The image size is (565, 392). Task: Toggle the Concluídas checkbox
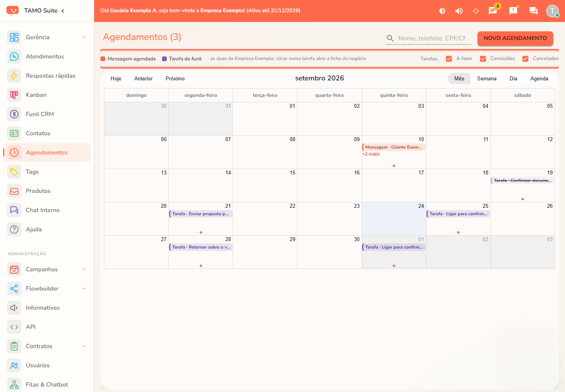(483, 59)
